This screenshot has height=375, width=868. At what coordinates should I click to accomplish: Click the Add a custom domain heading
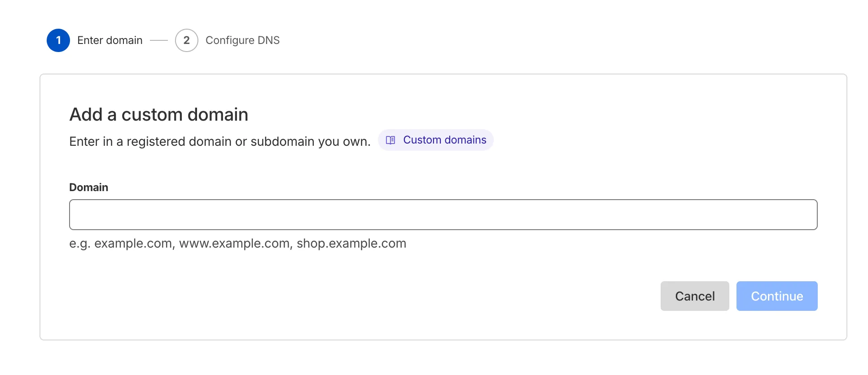pos(158,115)
